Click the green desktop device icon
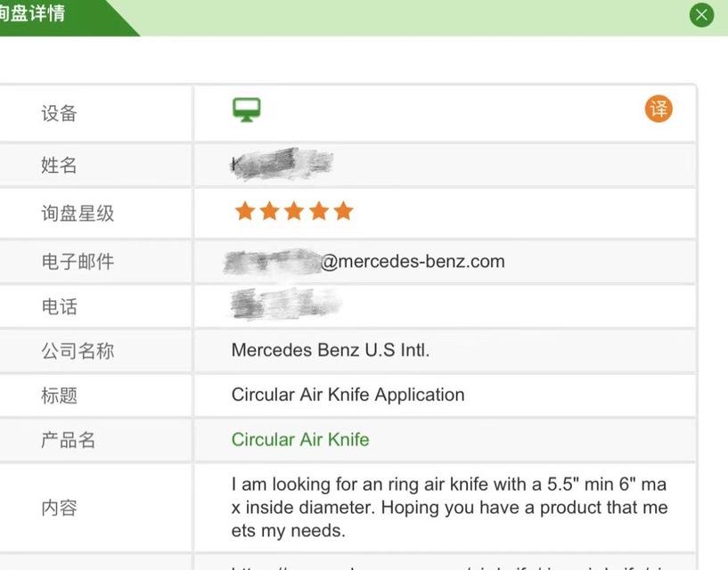Screen dimensions: 728x570 point(247,110)
